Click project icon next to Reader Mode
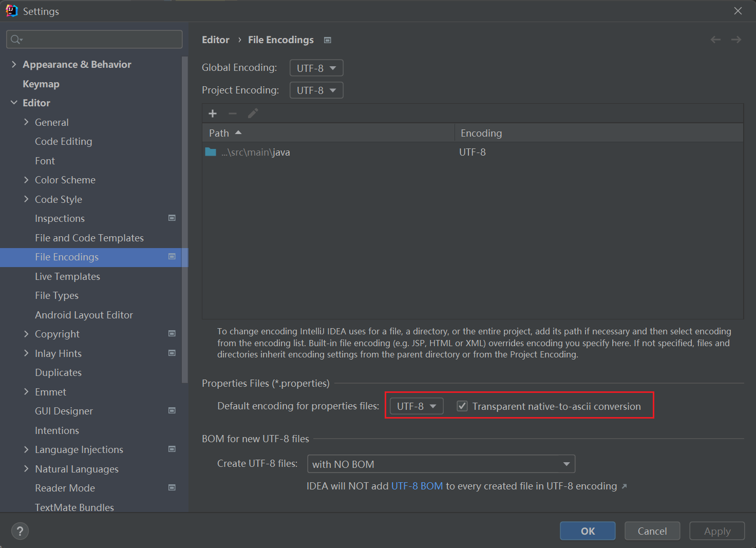 point(172,488)
